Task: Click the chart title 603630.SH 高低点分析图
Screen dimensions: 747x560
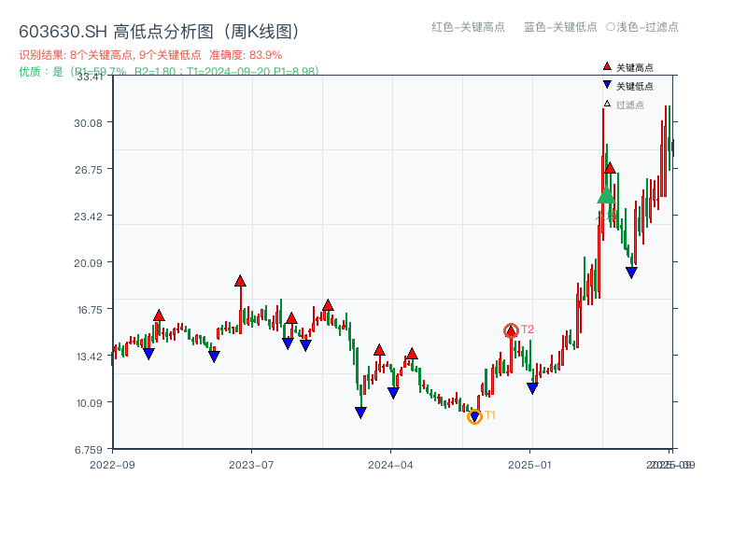Action: pos(161,29)
